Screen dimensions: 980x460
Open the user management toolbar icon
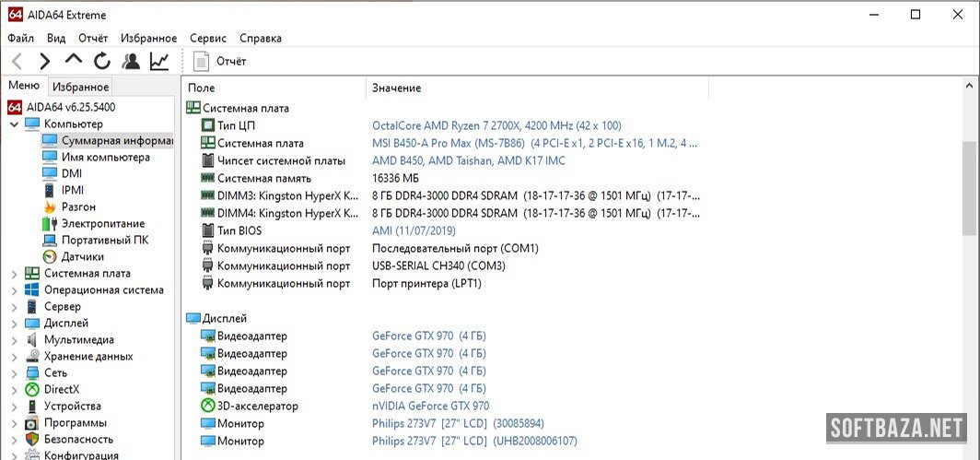(131, 62)
